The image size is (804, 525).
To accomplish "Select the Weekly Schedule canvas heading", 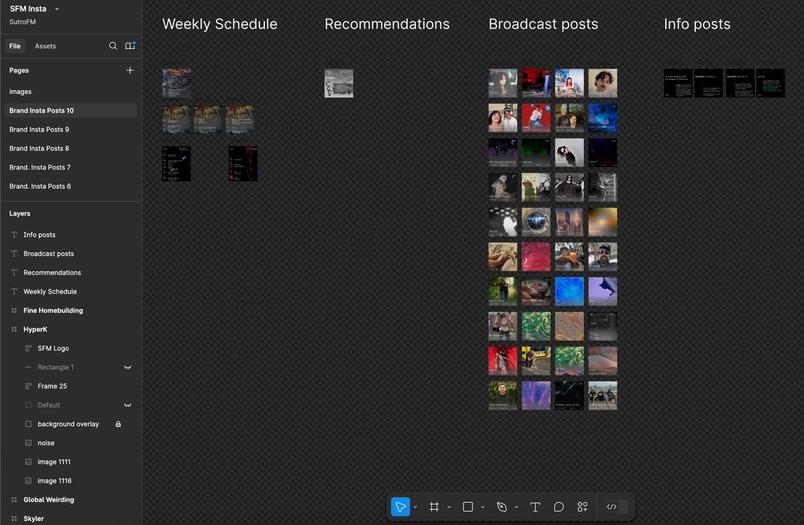I will click(219, 24).
